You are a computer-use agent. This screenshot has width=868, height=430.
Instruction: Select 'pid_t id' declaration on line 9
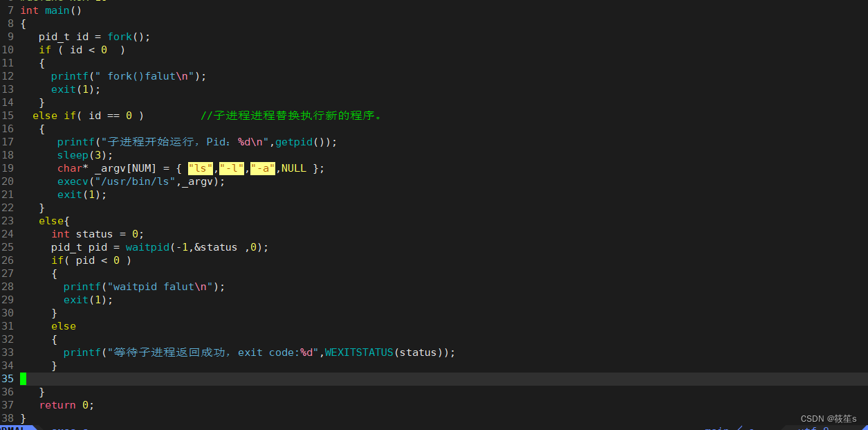[x=64, y=37]
